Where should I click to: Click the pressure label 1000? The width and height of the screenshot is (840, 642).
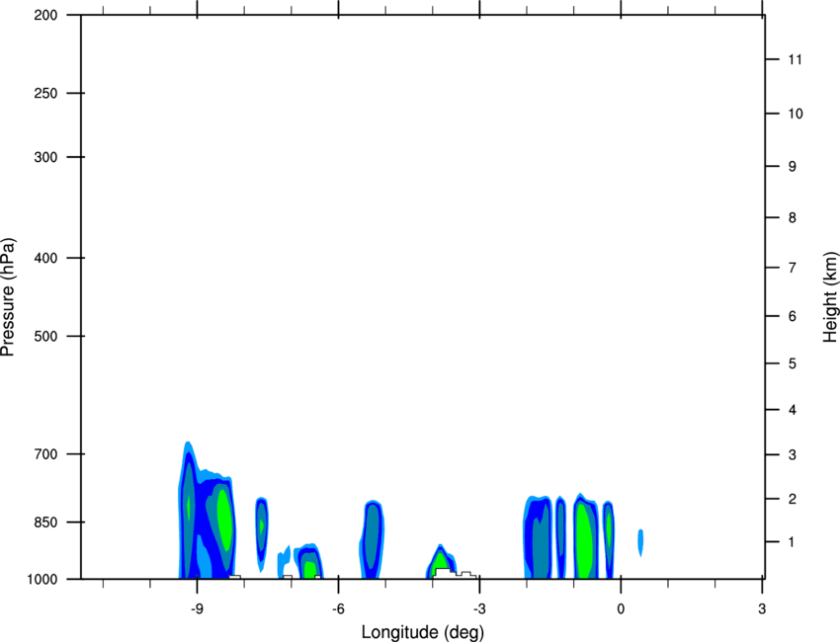point(42,580)
